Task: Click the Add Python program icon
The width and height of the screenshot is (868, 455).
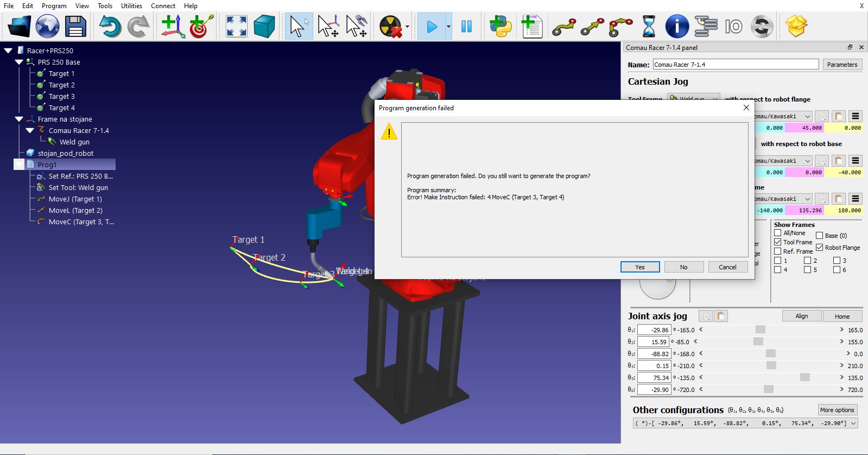Action: coord(500,26)
